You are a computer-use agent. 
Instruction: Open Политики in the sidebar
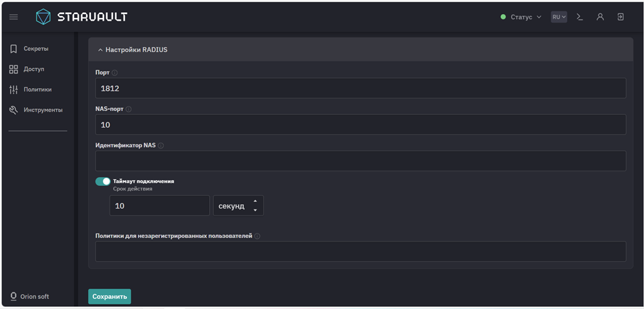pos(37,90)
